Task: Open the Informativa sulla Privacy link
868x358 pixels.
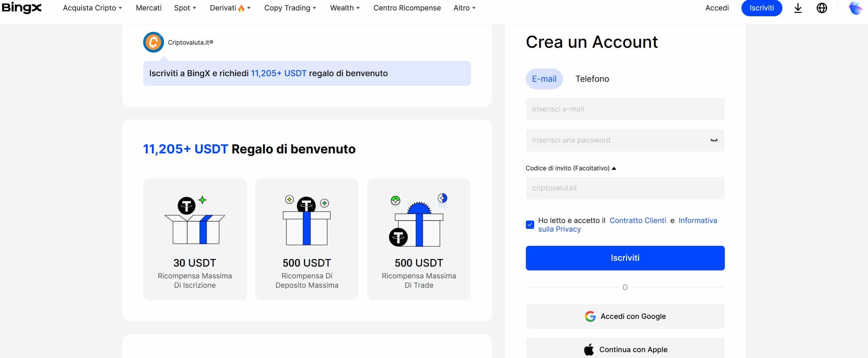Action: click(697, 220)
